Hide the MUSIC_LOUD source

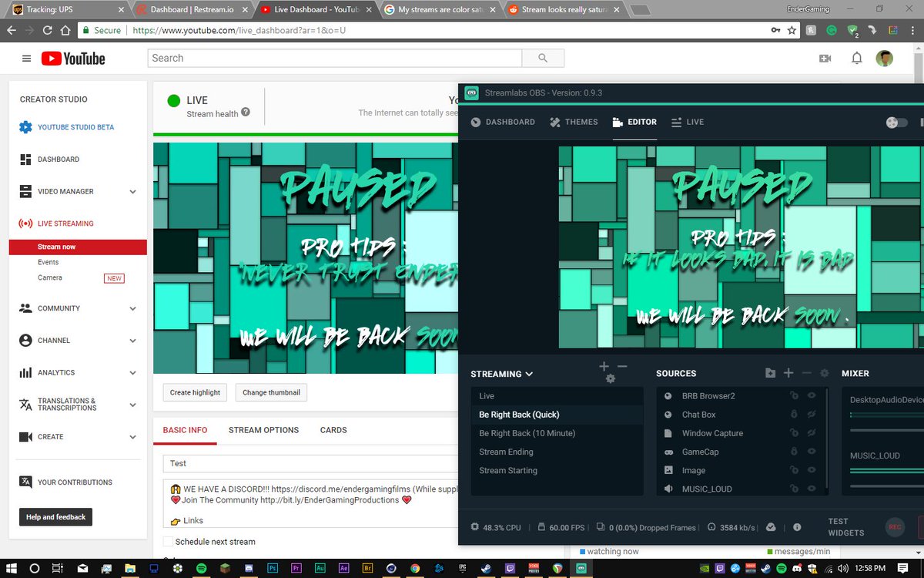tap(812, 488)
